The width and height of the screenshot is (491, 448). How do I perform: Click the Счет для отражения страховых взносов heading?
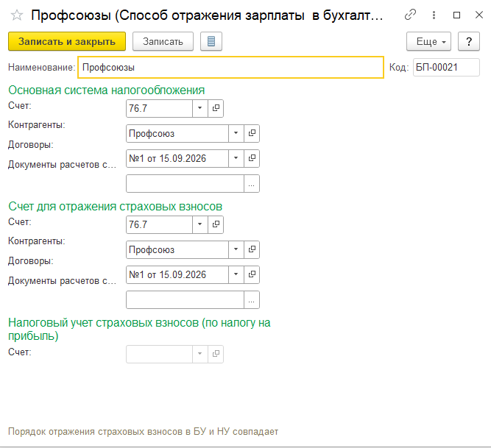tap(116, 207)
